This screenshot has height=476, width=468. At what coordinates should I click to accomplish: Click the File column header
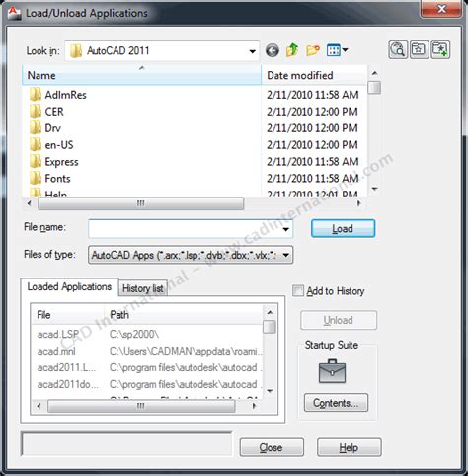(x=68, y=315)
